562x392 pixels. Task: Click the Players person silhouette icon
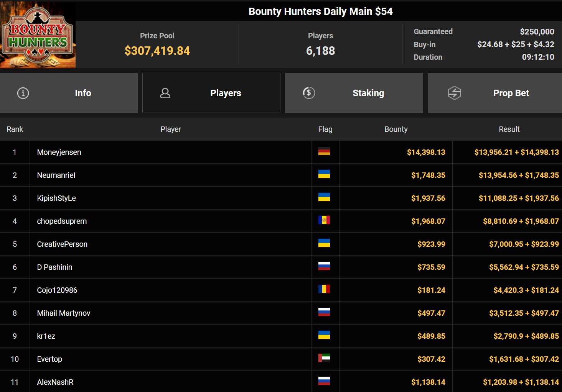click(165, 93)
